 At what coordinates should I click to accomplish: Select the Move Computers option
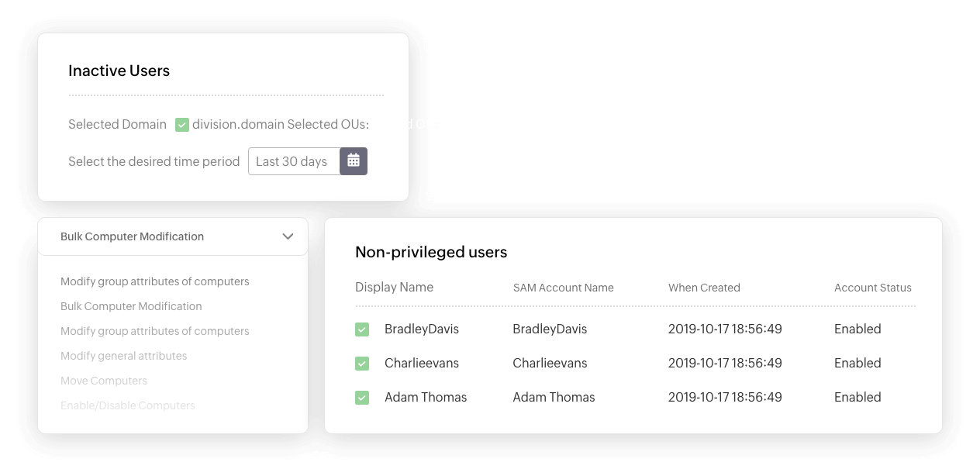point(104,381)
